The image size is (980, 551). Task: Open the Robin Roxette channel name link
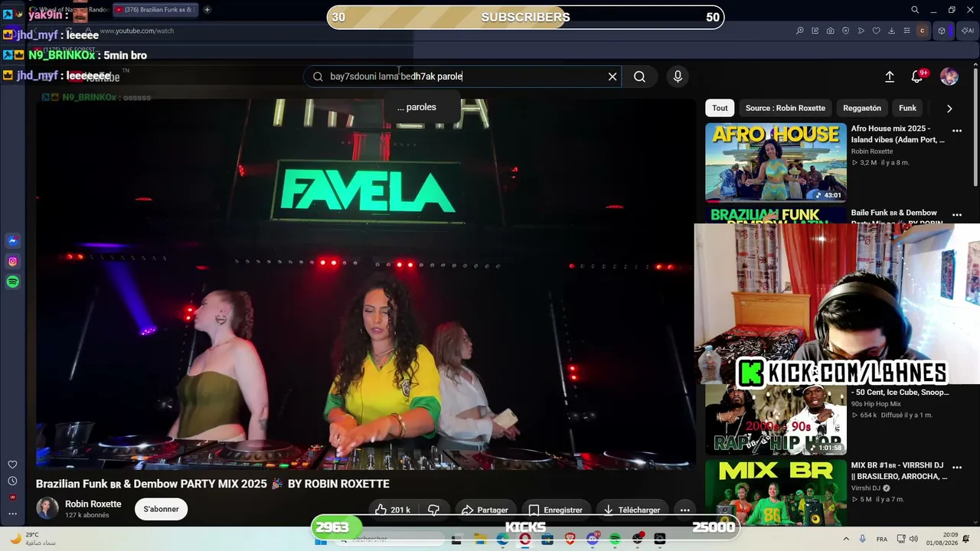tap(93, 504)
